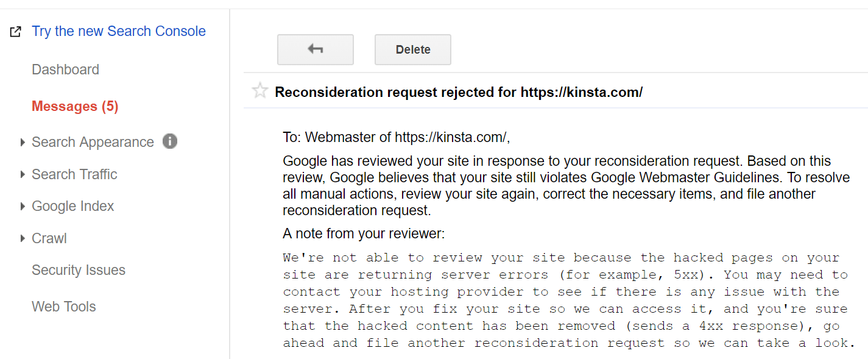Open the Security Issues section

[79, 270]
